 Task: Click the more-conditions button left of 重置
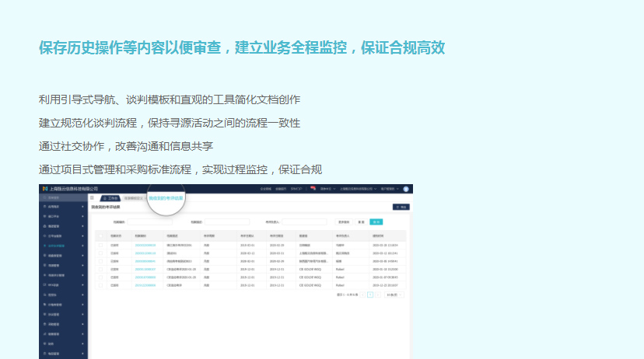pyautogui.click(x=343, y=222)
